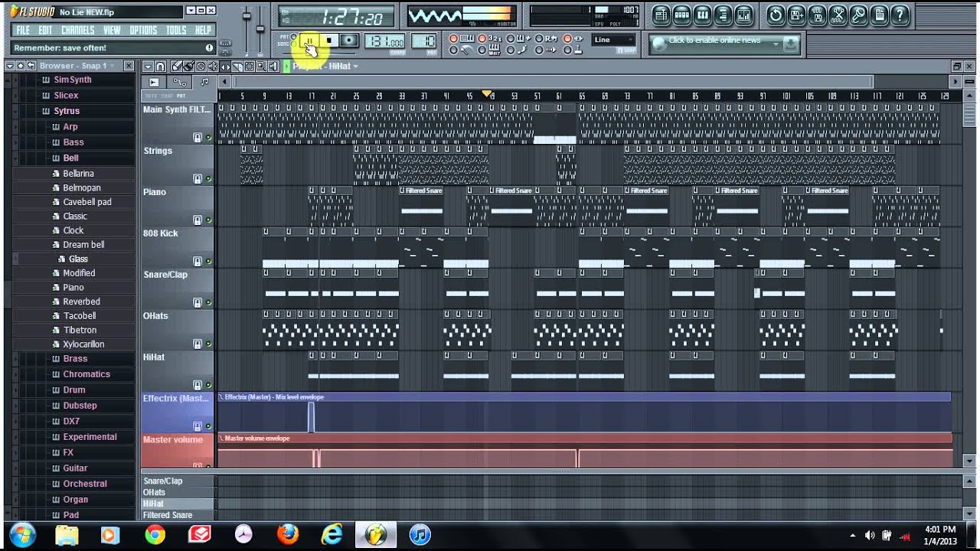Open the snap Line dropdown

(614, 40)
